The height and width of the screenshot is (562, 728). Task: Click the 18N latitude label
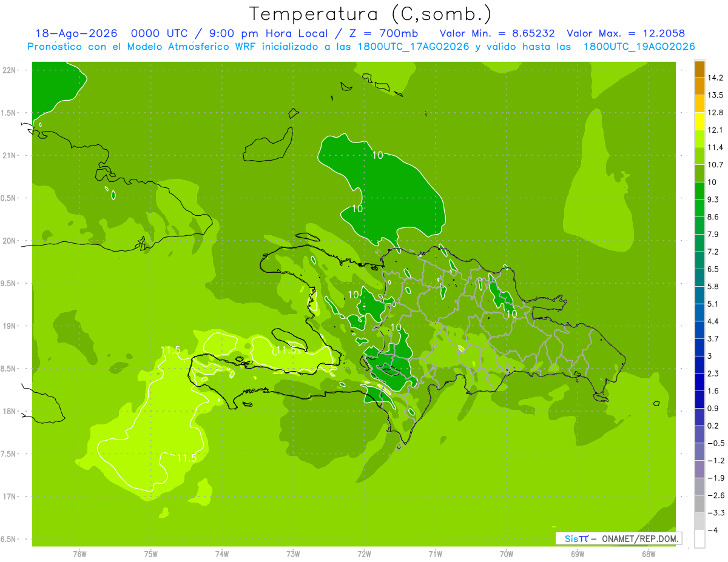tap(10, 411)
